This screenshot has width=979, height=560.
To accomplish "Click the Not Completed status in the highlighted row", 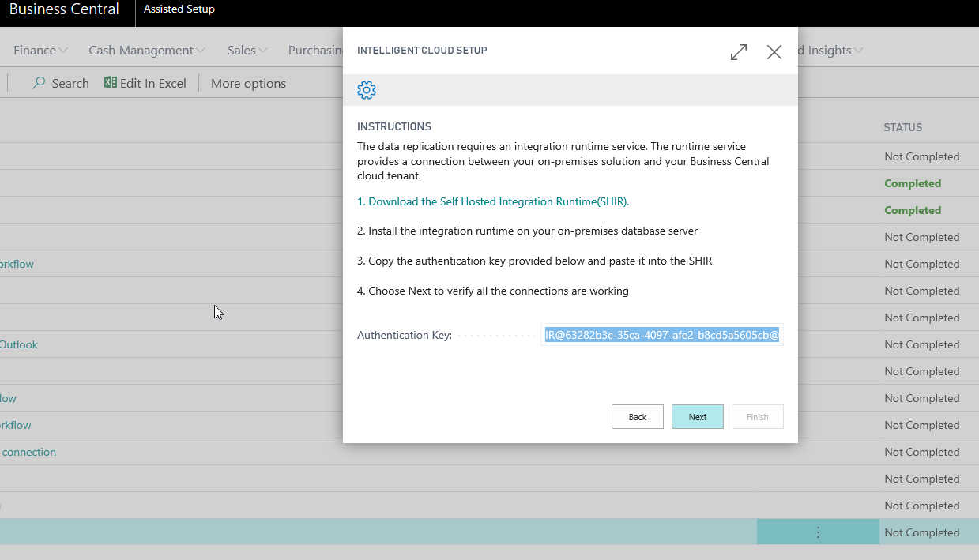I will pyautogui.click(x=922, y=532).
